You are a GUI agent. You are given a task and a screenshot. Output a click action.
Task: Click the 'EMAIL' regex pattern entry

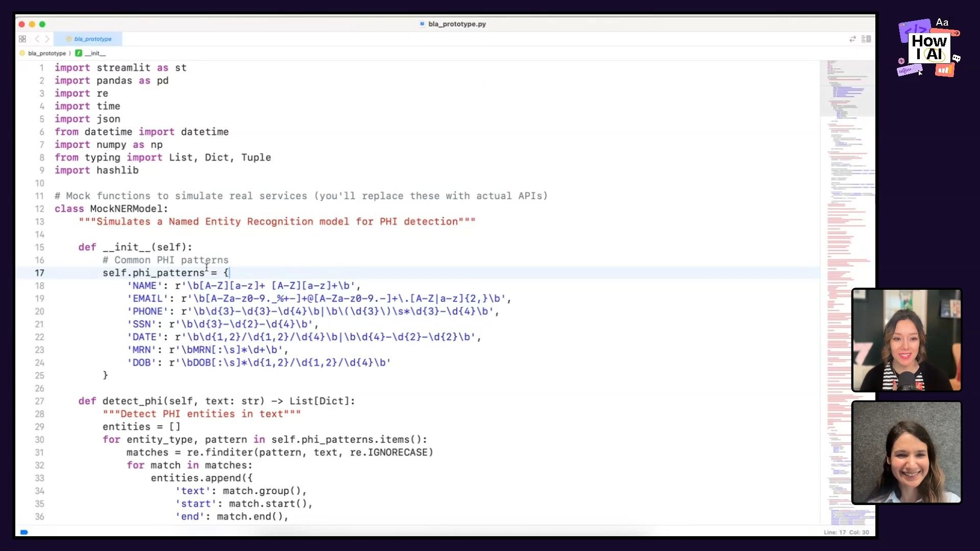[x=319, y=298]
